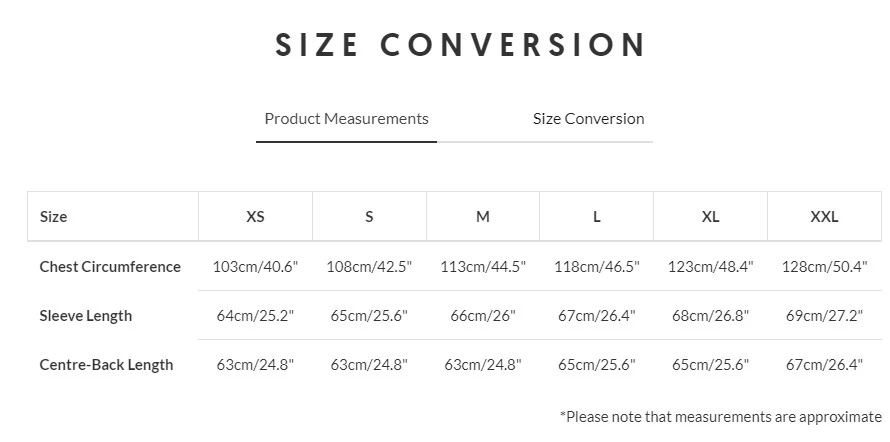Click the Centre-Back Length row label
The height and width of the screenshot is (442, 890).
(106, 365)
